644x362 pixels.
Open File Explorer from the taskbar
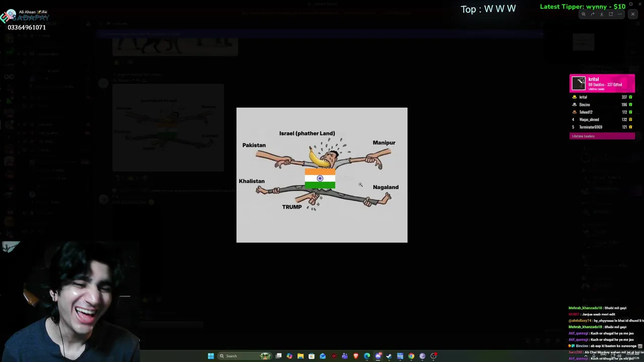(x=300, y=356)
